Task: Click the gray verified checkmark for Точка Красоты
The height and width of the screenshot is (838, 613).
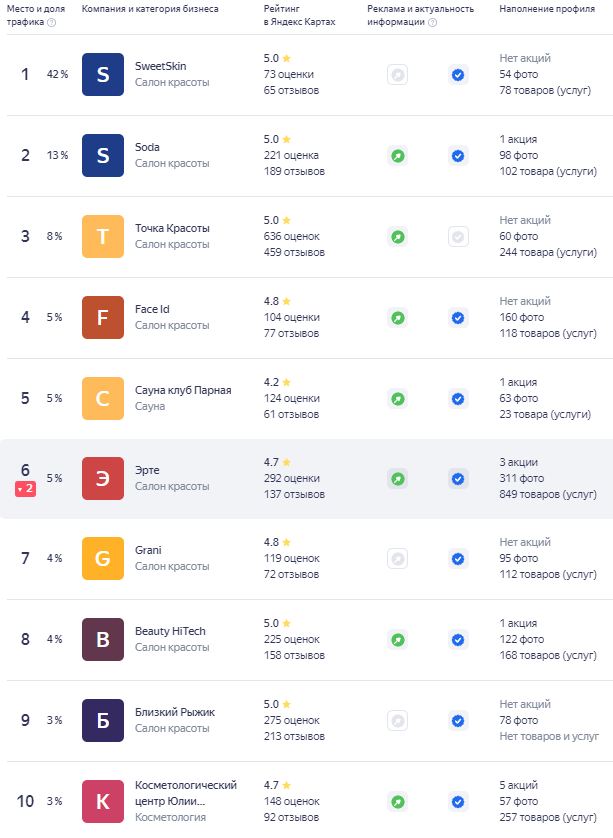Action: coord(458,237)
